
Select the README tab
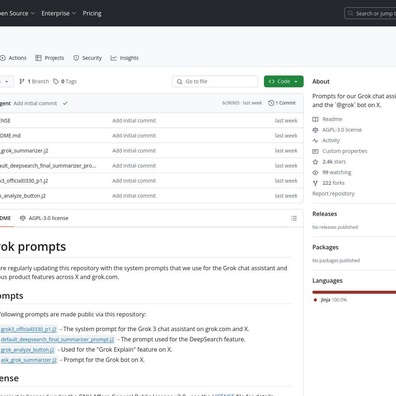point(6,218)
